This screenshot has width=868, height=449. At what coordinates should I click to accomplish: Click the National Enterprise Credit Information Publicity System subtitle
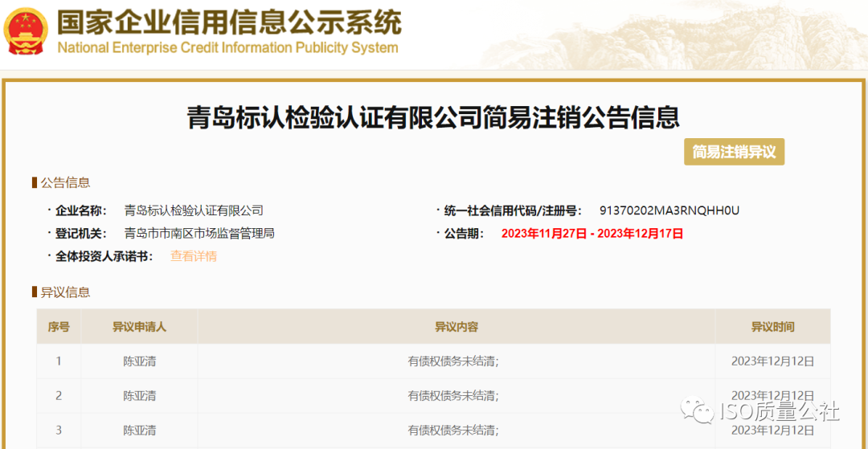click(x=227, y=47)
